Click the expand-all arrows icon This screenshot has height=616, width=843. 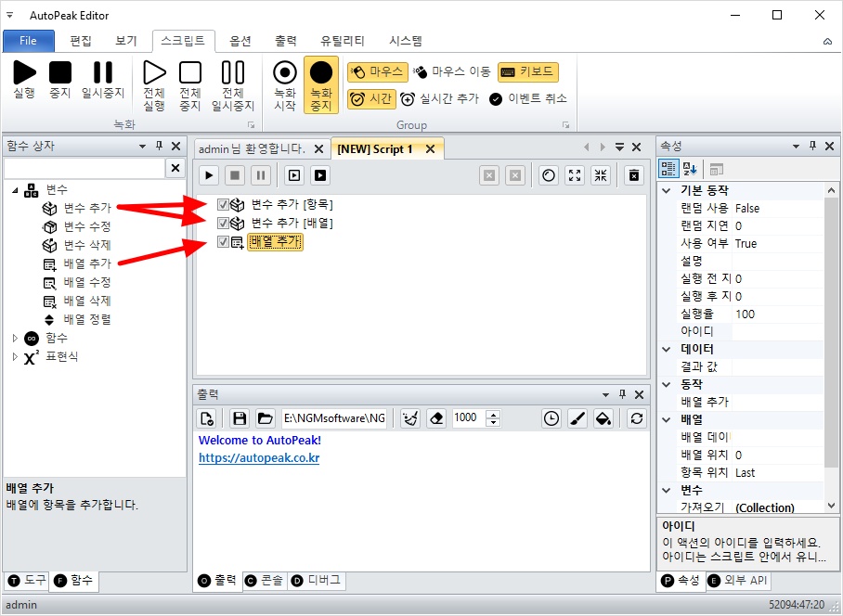[x=575, y=175]
